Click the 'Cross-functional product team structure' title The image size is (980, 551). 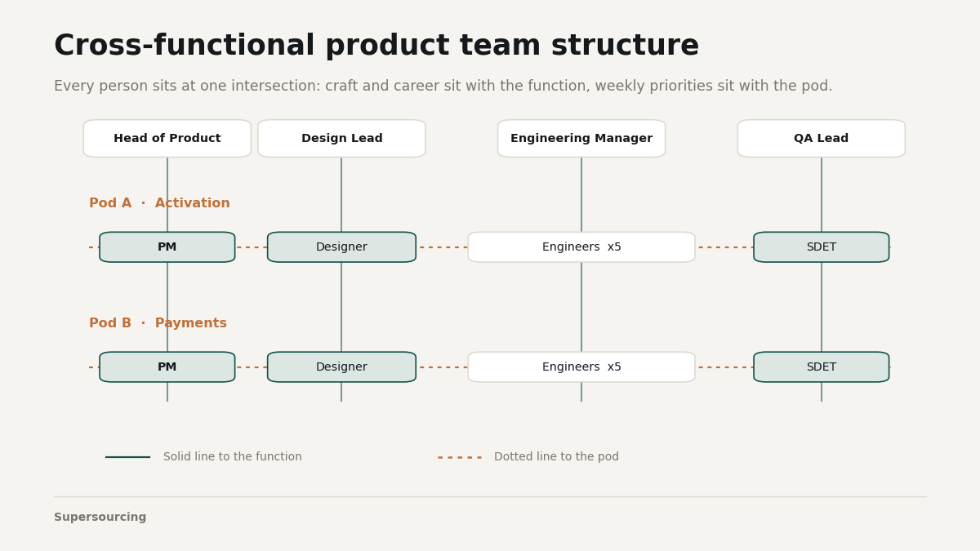point(376,47)
